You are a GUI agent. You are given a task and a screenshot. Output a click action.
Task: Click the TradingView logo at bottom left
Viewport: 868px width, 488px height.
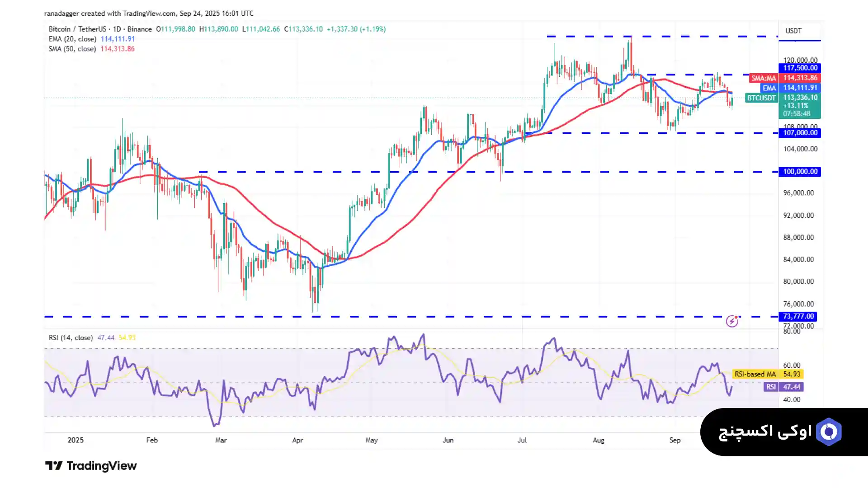pos(91,466)
